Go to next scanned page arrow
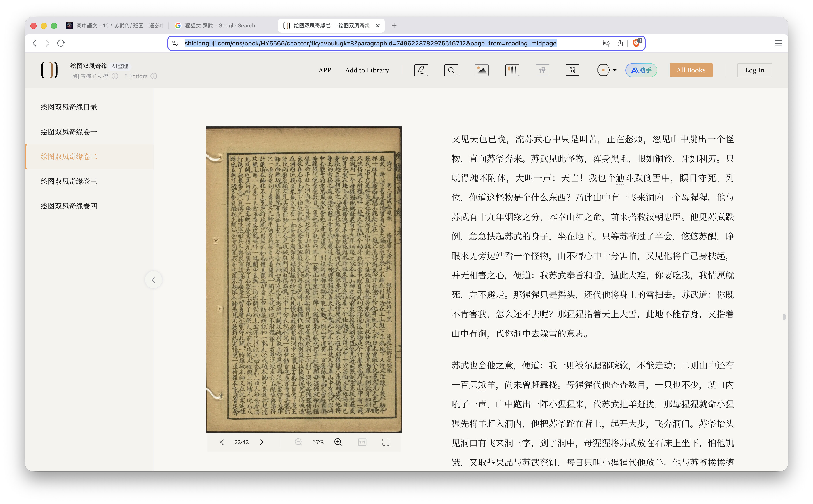 [262, 442]
